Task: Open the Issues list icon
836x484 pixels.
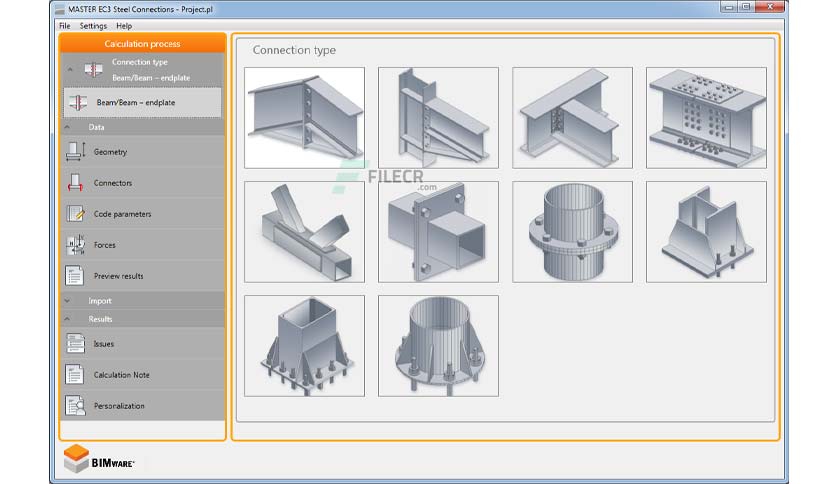Action: point(75,344)
